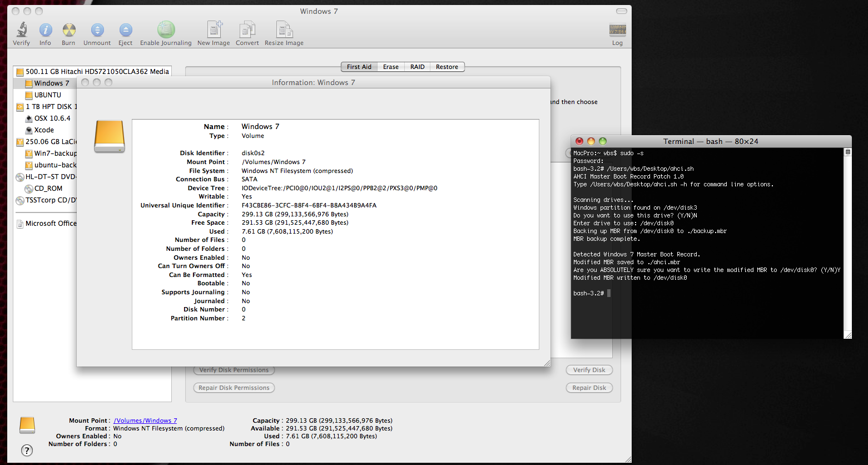The image size is (868, 465).
Task: Click the Eject toolbar icon
Action: pos(126,34)
